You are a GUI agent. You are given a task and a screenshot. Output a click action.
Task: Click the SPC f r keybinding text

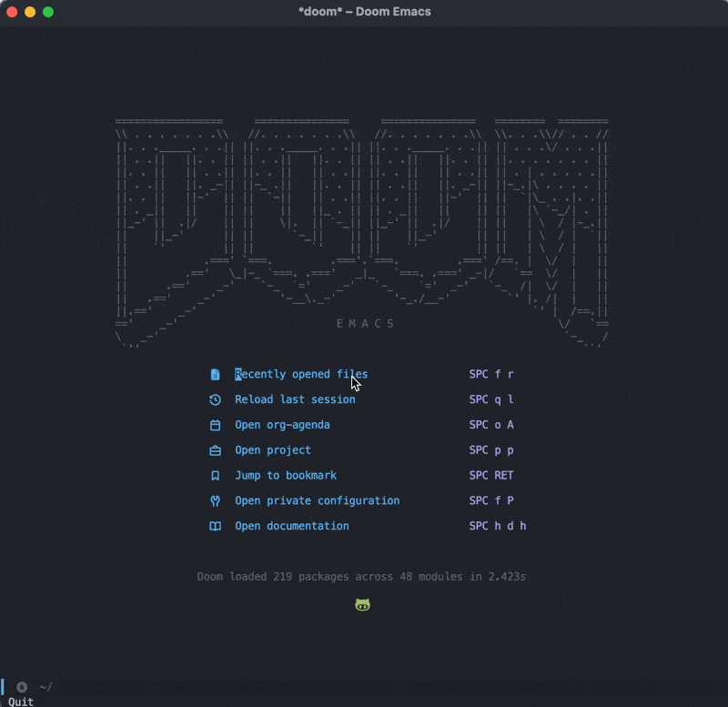click(x=491, y=374)
